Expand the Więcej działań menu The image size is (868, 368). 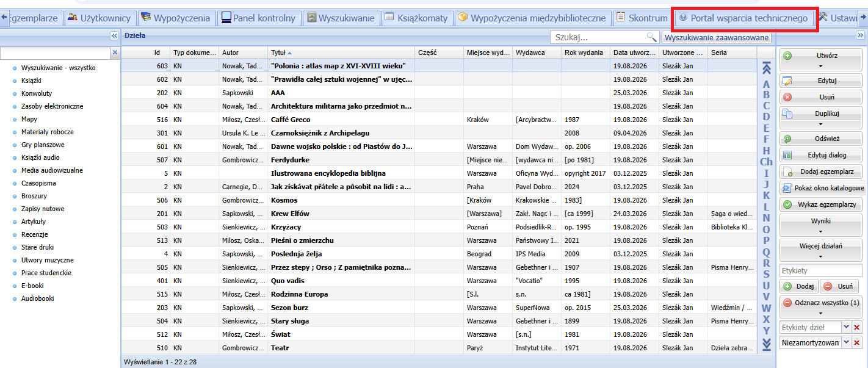point(821,250)
